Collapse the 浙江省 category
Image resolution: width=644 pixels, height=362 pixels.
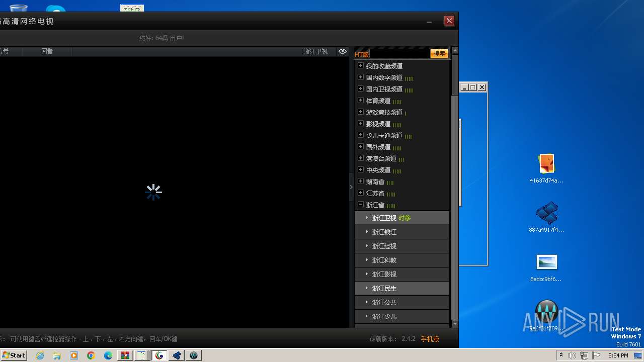(x=361, y=204)
